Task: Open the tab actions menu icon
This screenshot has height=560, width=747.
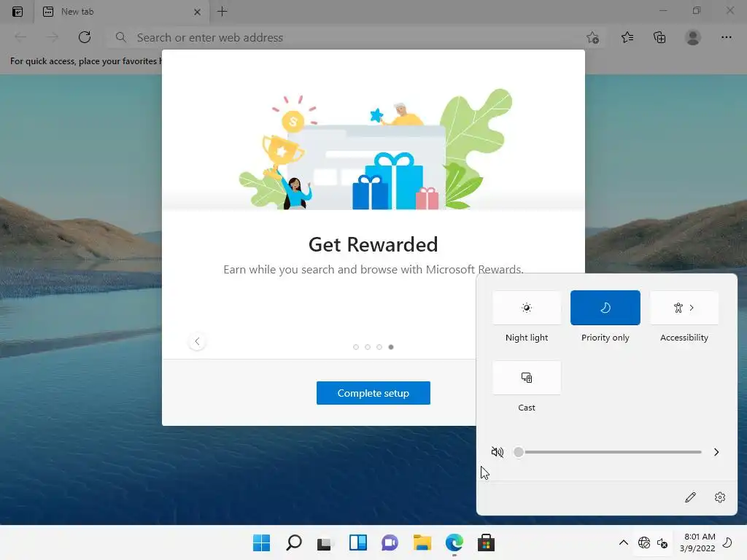Action: 18,12
